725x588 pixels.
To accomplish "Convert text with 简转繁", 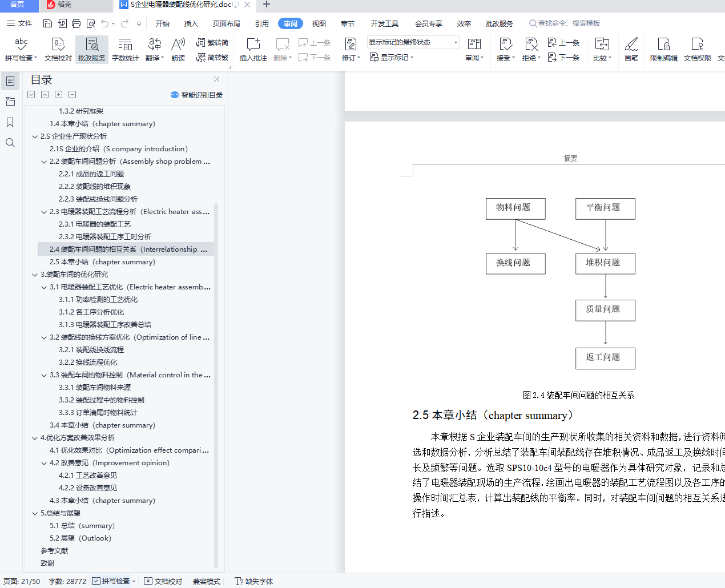I will click(212, 58).
